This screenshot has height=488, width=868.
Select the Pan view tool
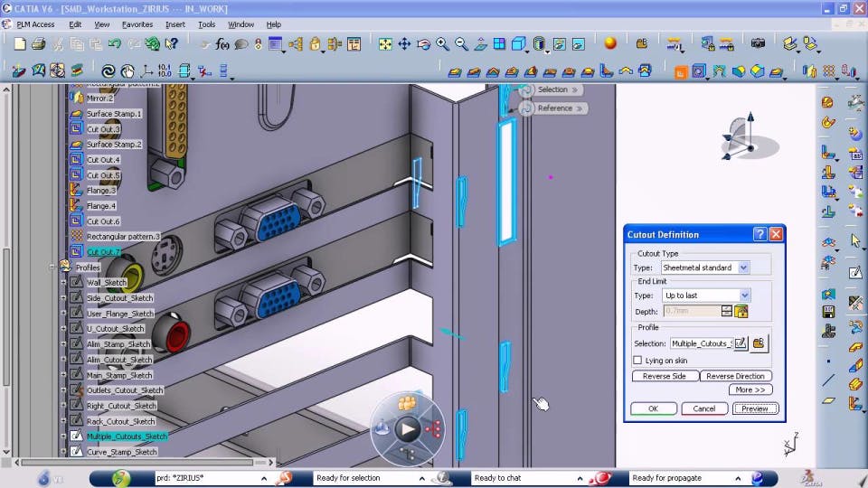click(x=404, y=43)
